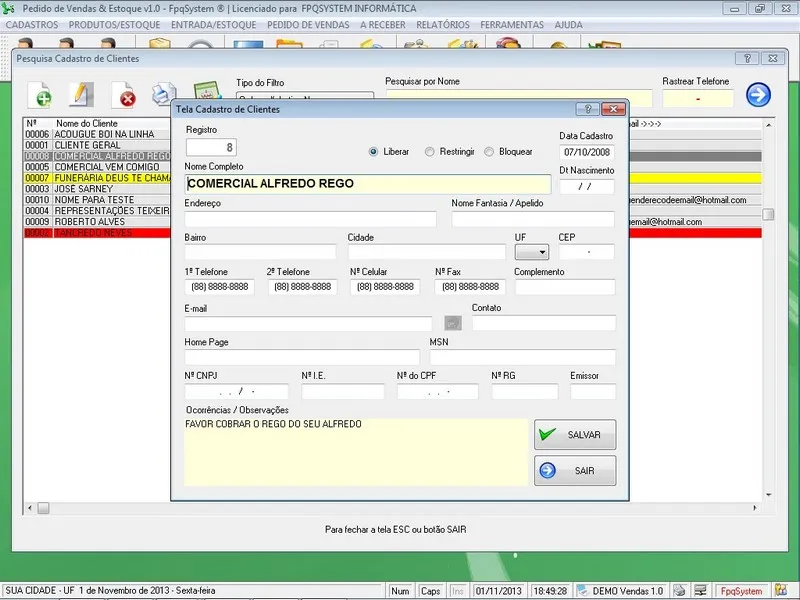This screenshot has height=600, width=800.
Task: Click the send e-mail icon beside E-mail field
Action: click(452, 323)
